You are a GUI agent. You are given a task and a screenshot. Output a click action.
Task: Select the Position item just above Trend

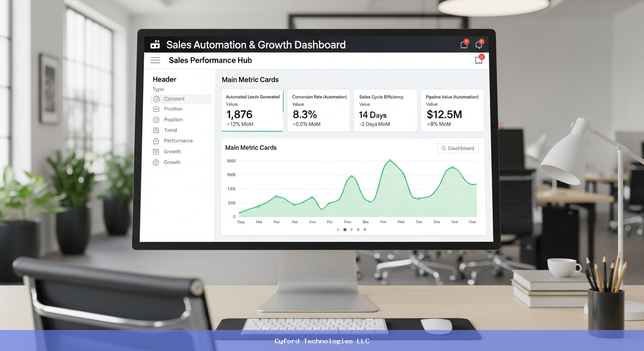pyautogui.click(x=173, y=120)
